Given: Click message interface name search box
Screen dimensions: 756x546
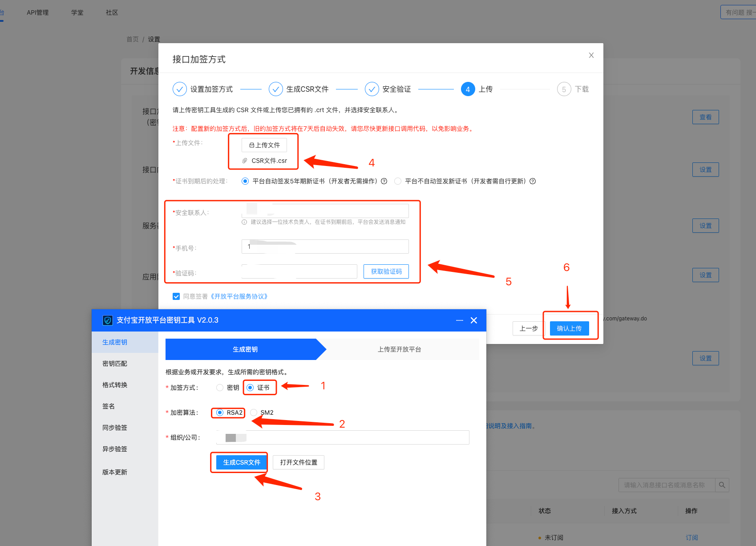Looking at the screenshot, I should pyautogui.click(x=667, y=485).
